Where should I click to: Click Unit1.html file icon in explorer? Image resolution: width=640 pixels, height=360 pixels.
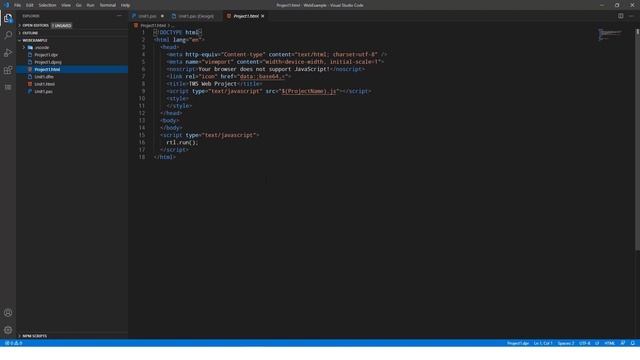[x=30, y=84]
